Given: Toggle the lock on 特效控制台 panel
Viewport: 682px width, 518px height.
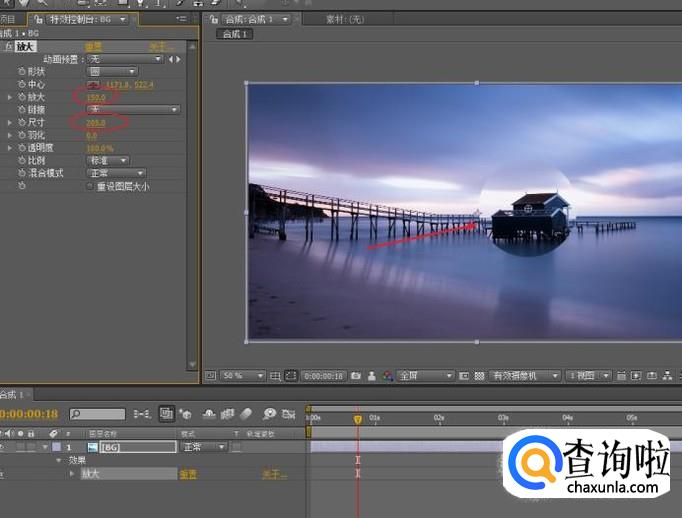Looking at the screenshot, I should [37, 19].
